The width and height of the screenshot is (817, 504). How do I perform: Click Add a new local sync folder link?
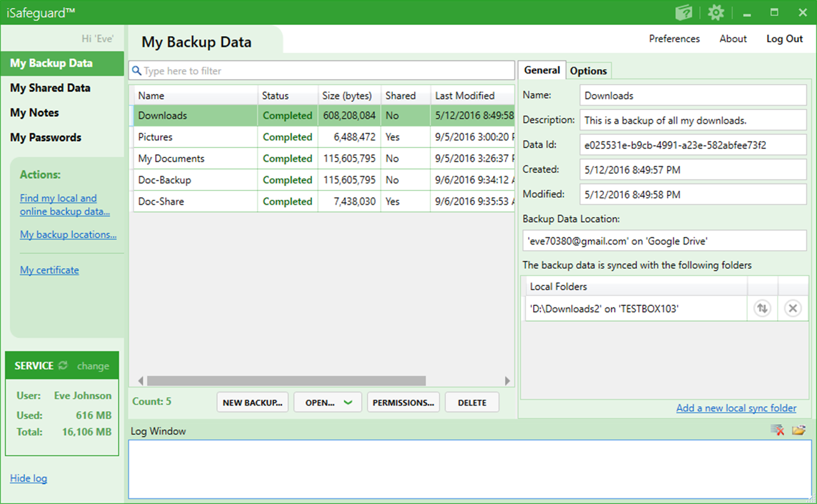point(736,408)
